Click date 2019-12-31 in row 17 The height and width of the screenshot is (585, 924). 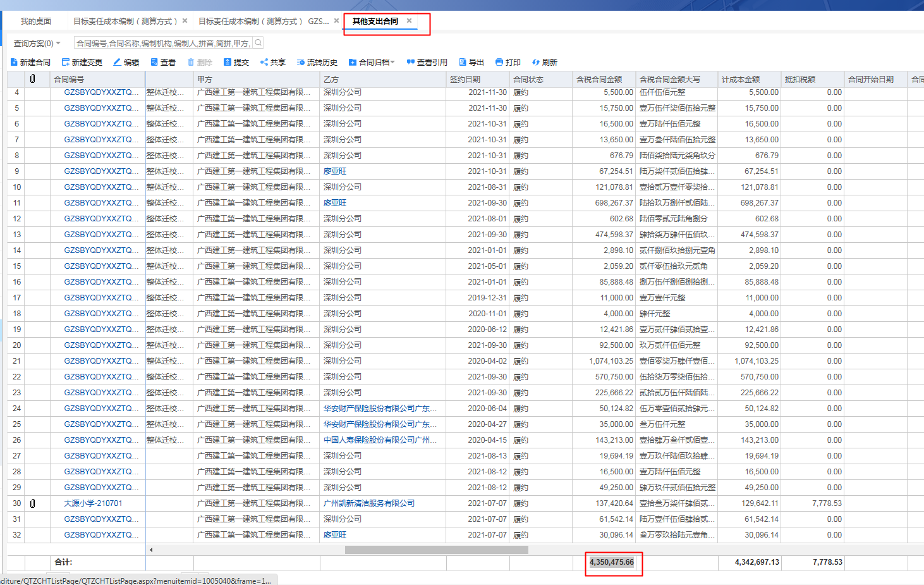(x=487, y=298)
